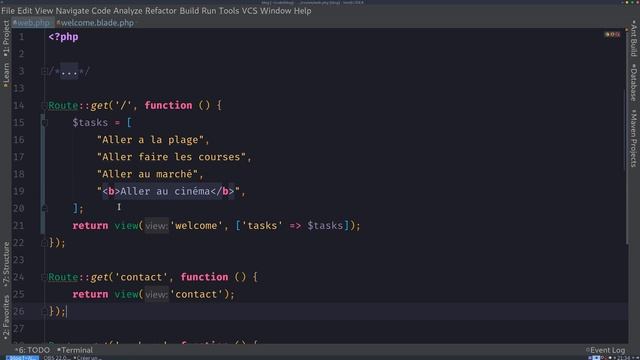Open the Help menu
This screenshot has height=360, width=640.
coord(302,11)
